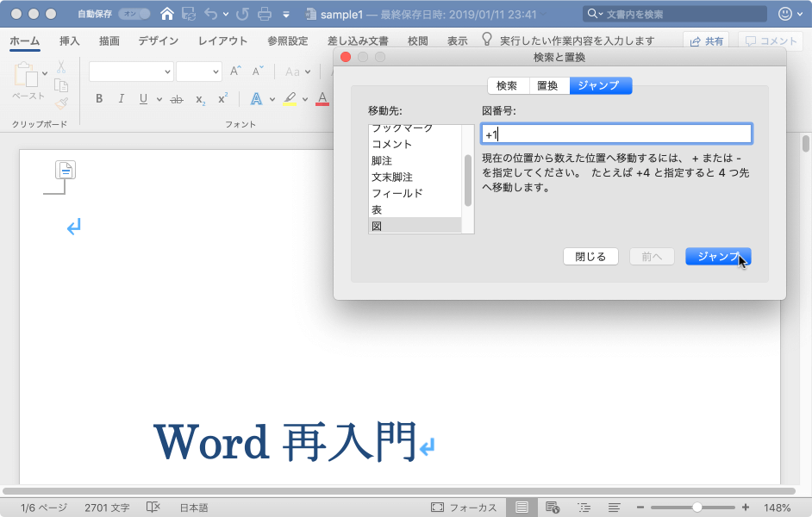Click the blue ジャンプ button
This screenshot has width=812, height=517.
pyautogui.click(x=718, y=257)
